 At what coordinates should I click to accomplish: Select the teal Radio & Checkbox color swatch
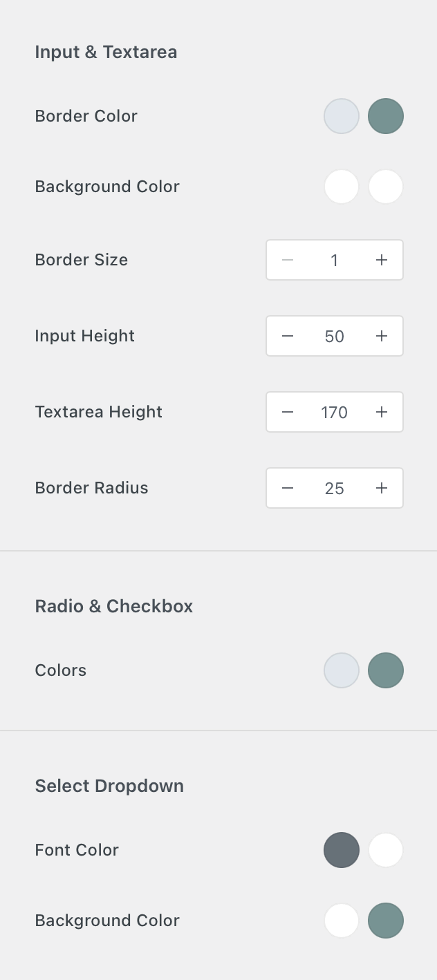pos(386,670)
